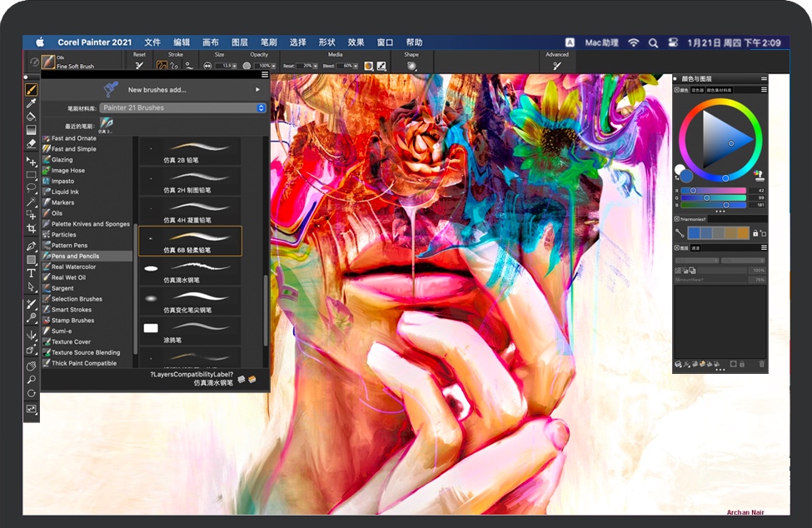The height and width of the screenshot is (528, 812).
Task: Select the Text tool
Action: [31, 273]
